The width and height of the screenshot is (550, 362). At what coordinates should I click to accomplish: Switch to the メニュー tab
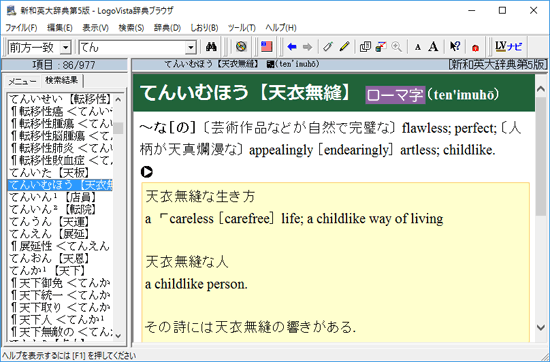22,81
